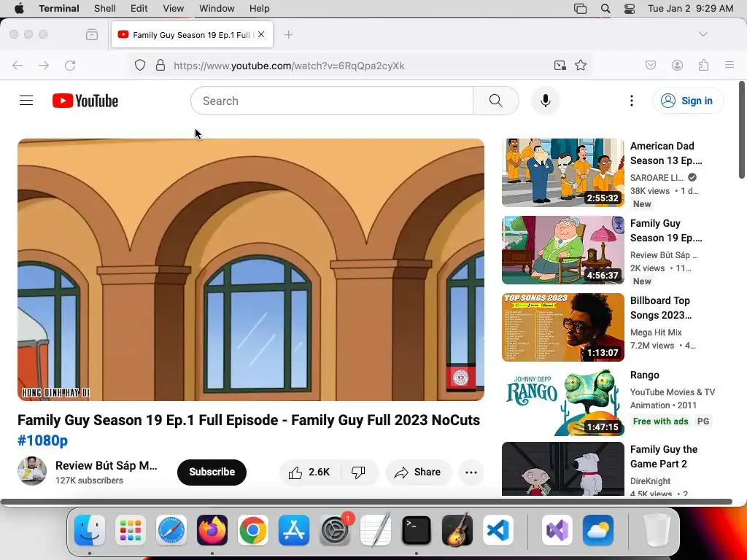Image resolution: width=747 pixels, height=560 pixels.
Task: Click the browser URL address bar
Action: pos(360,66)
